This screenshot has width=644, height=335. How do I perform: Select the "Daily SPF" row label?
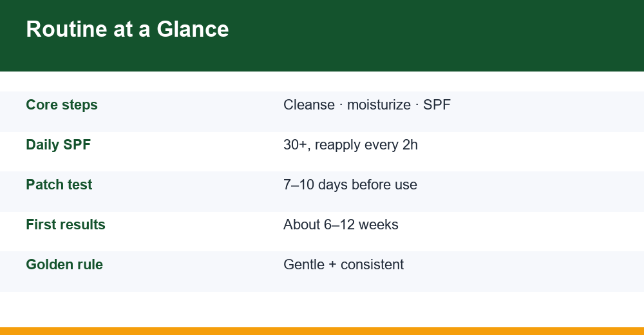[59, 145]
